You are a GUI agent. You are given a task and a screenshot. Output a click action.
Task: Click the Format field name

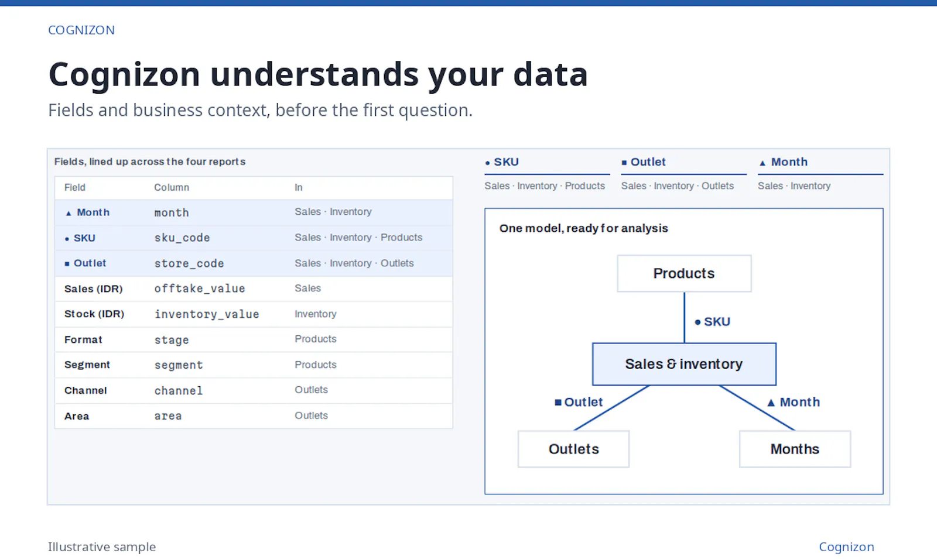coord(83,339)
